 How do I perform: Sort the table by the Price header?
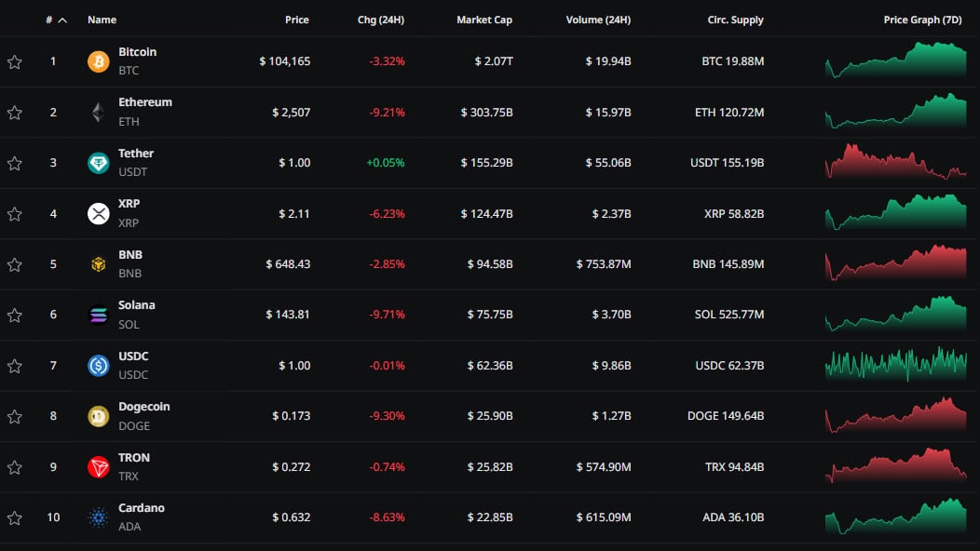[x=297, y=19]
